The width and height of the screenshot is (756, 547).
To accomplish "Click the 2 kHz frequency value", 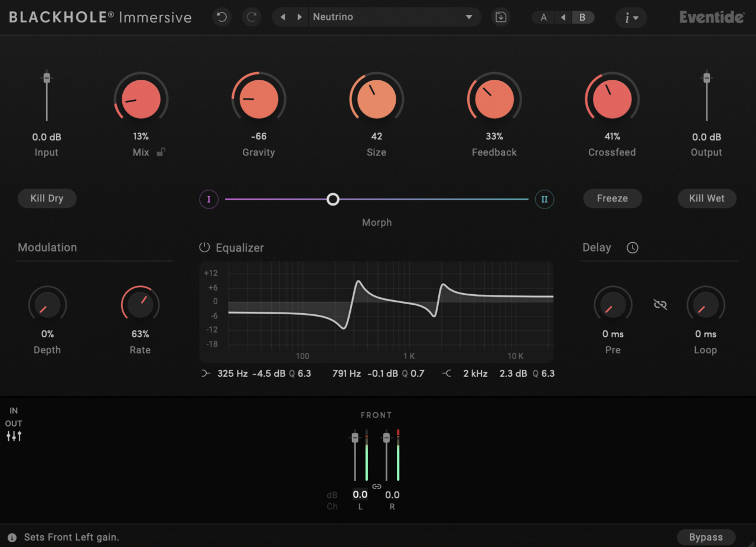I will point(475,373).
